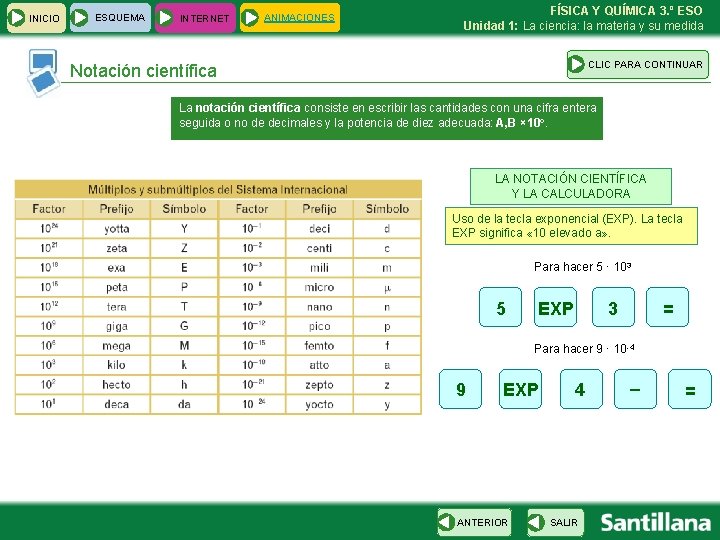Image resolution: width=720 pixels, height=540 pixels.
Task: Click the 'zepto' prefix cell
Action: coord(320,384)
